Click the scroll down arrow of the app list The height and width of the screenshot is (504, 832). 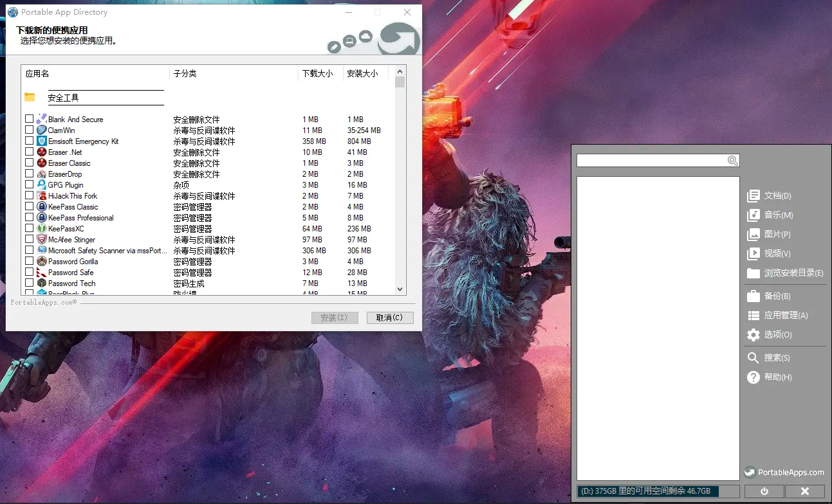click(400, 290)
